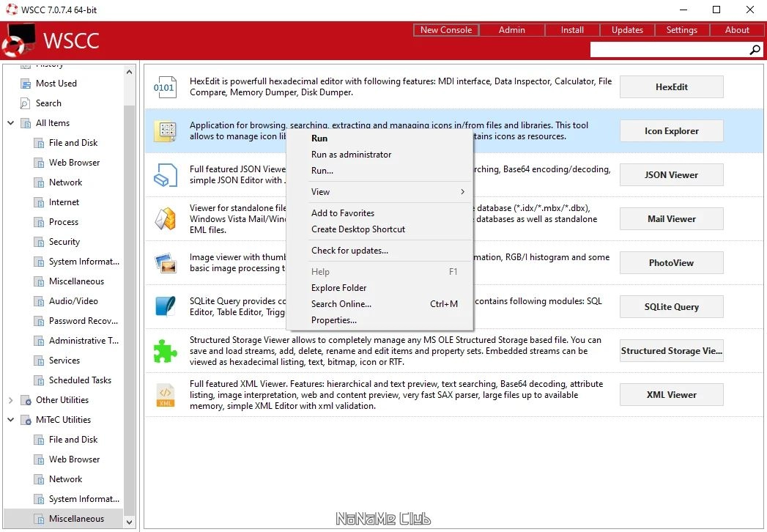Image resolution: width=767 pixels, height=532 pixels.
Task: Open the Updates header button
Action: [627, 30]
